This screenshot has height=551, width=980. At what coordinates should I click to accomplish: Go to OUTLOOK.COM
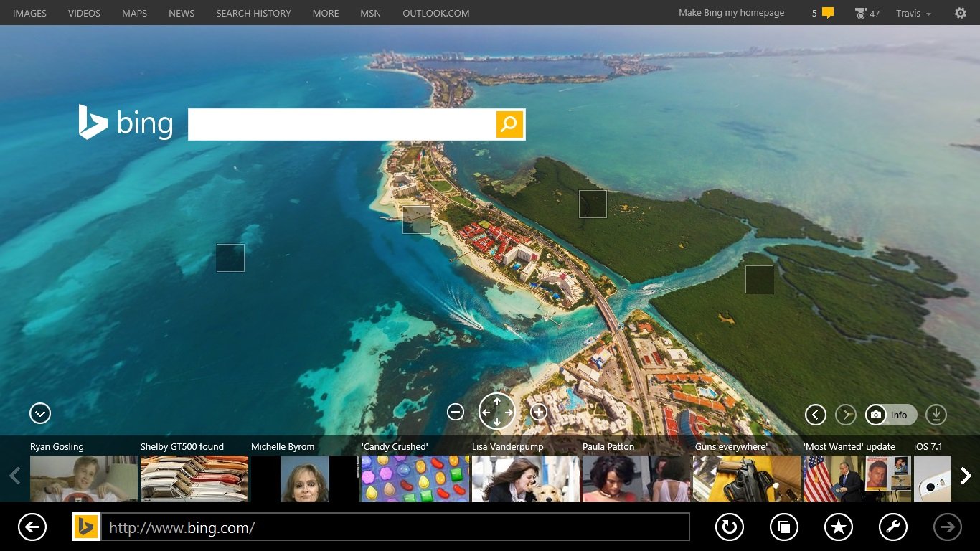pos(436,13)
